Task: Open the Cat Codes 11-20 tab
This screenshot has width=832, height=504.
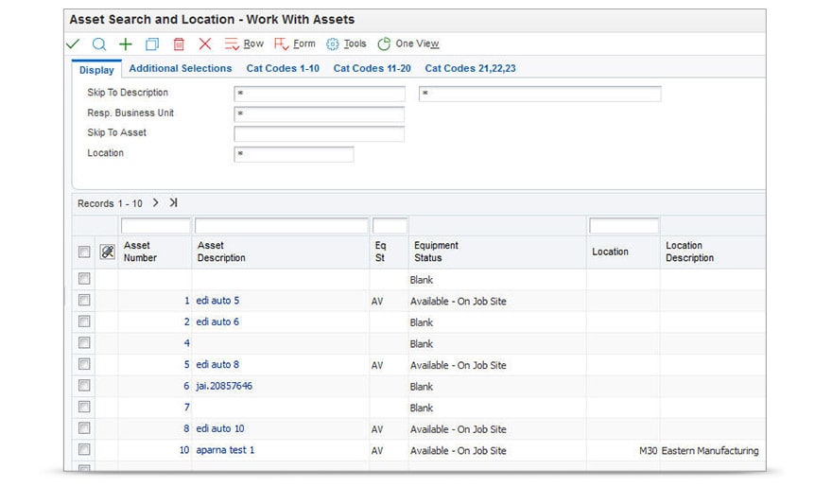Action: (372, 69)
